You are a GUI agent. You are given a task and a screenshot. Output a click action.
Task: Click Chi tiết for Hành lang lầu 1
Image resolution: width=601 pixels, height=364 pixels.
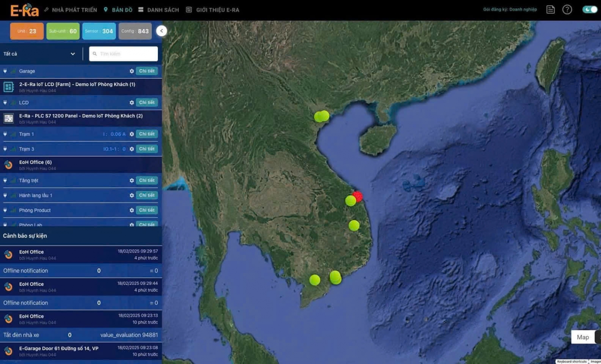(x=147, y=195)
